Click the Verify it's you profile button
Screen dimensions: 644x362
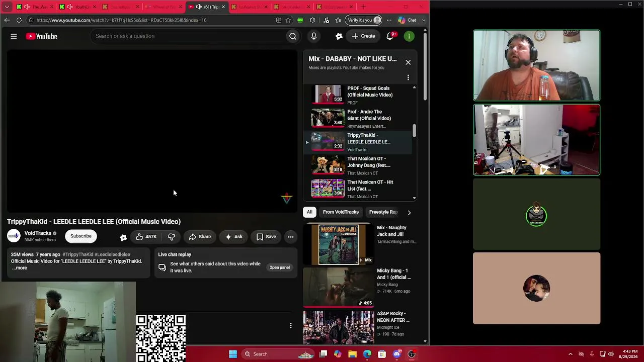pyautogui.click(x=364, y=20)
